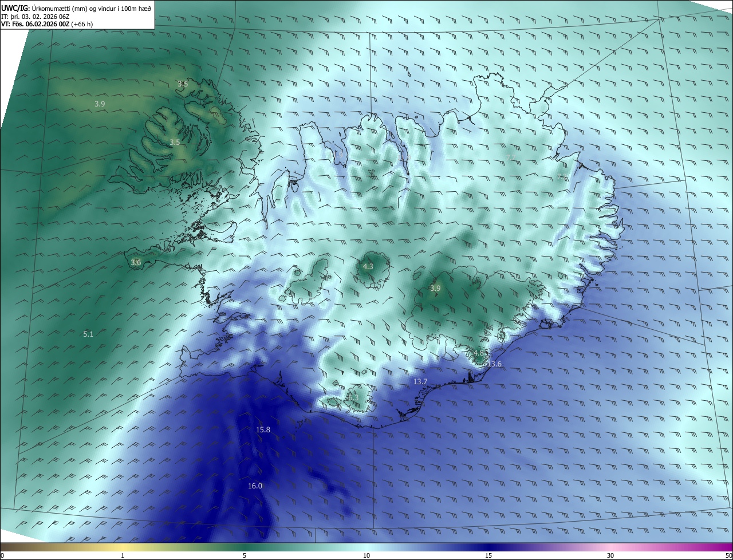The width and height of the screenshot is (733, 560).
Task: Click the UWC/IG Úrkomumætti title line
Action: tap(76, 7)
